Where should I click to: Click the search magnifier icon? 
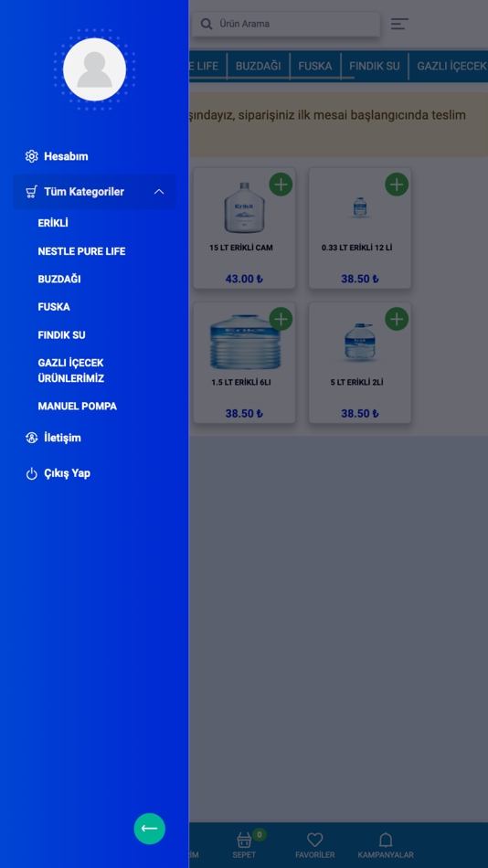coord(207,24)
